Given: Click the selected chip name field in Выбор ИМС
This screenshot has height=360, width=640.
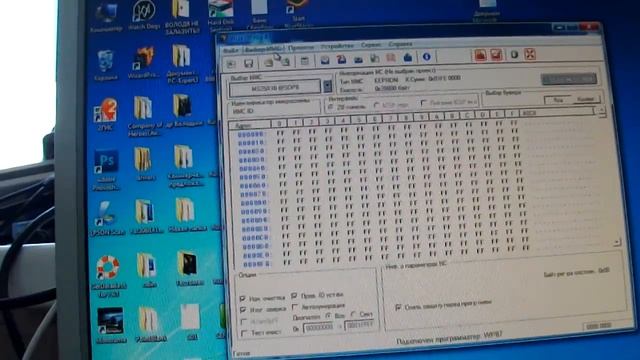Looking at the screenshot, I should 275,88.
